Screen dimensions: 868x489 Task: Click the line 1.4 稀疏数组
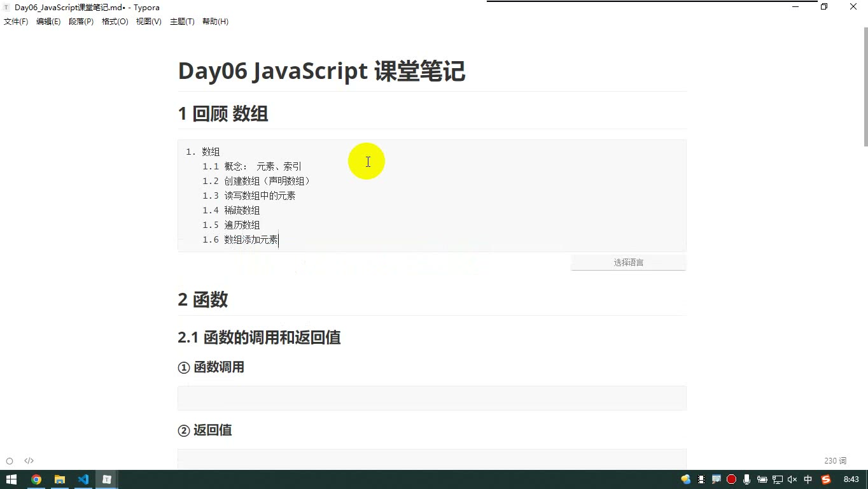click(x=231, y=211)
